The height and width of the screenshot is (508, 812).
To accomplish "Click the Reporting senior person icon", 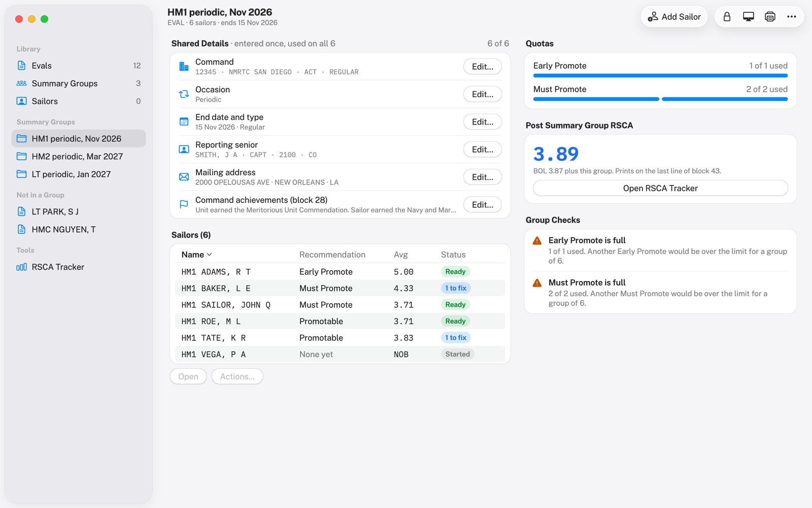I will [184, 149].
